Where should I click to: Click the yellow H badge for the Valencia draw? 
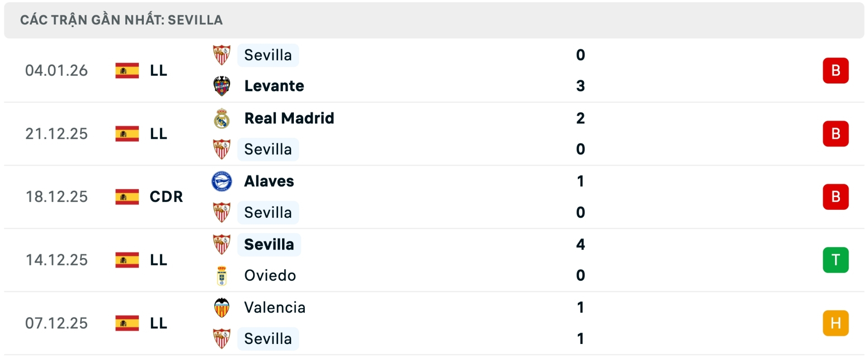coord(835,323)
